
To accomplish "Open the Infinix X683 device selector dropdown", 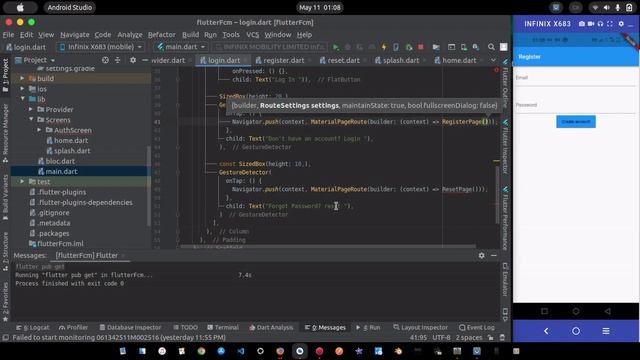I will (x=101, y=47).
